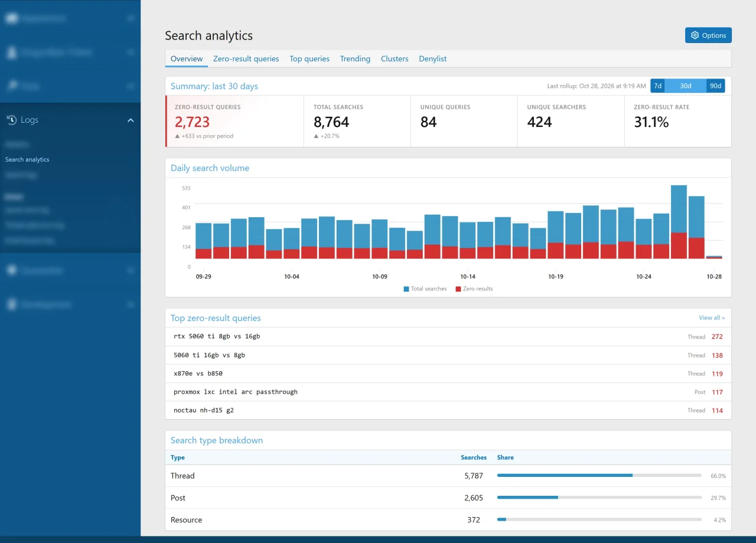Click the Logs history icon in sidebar
This screenshot has height=543, width=756.
[11, 120]
